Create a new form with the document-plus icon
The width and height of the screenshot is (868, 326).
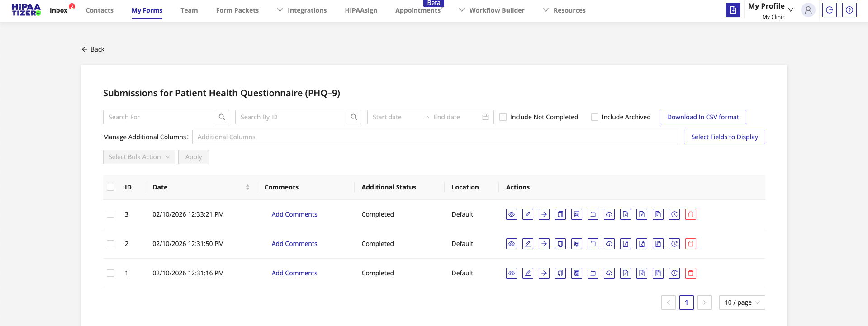tap(733, 10)
